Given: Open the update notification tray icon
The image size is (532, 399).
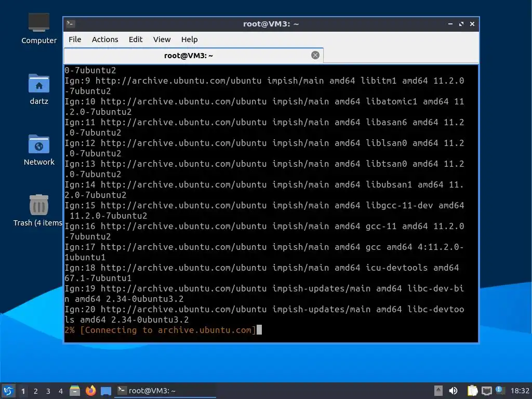Looking at the screenshot, I should 499,390.
